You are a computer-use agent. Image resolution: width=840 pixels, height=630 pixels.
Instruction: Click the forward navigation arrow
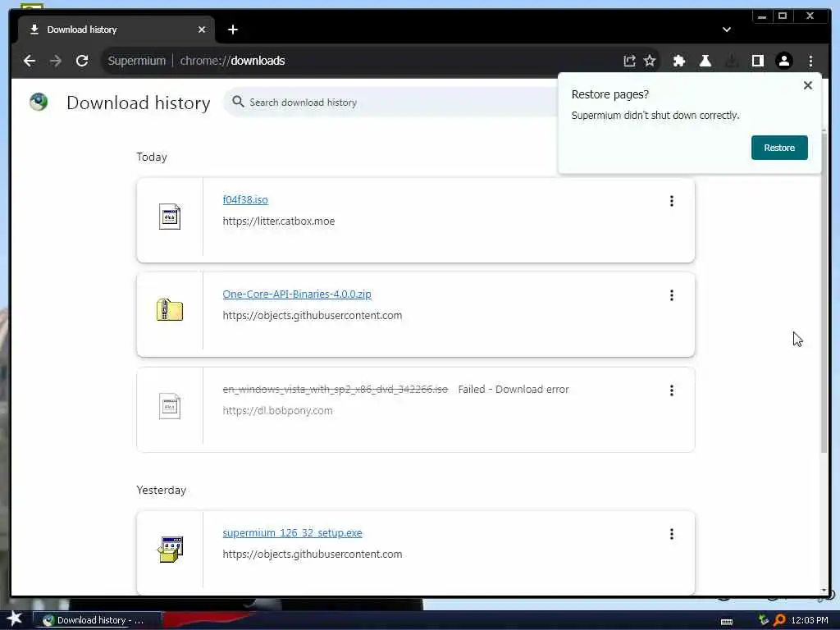tap(56, 61)
